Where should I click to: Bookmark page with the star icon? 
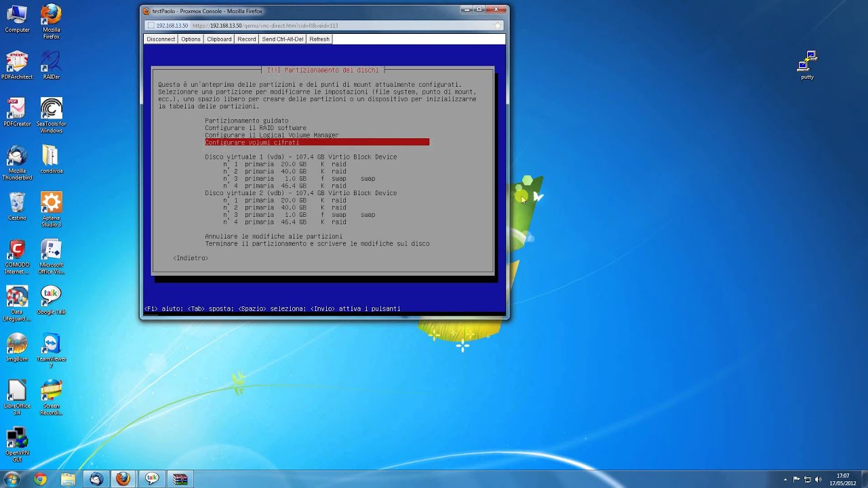[497, 26]
